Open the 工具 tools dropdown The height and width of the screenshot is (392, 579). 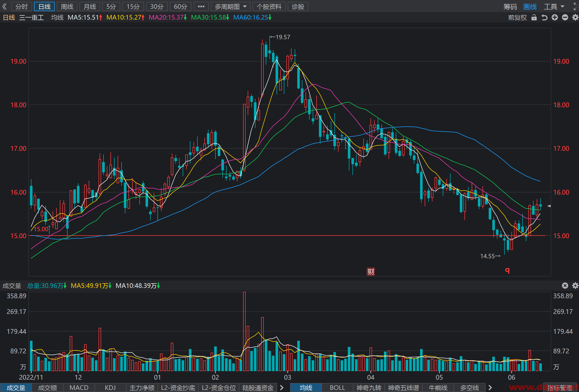pyautogui.click(x=554, y=6)
